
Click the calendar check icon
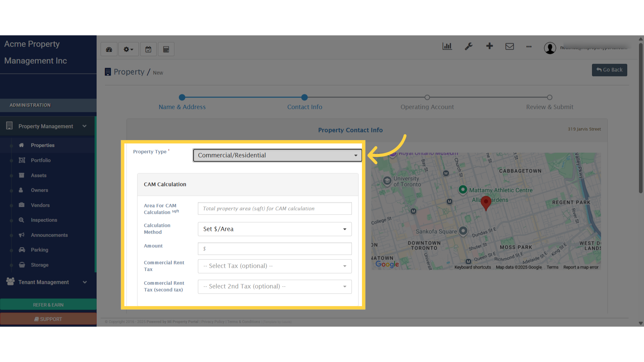point(148,49)
